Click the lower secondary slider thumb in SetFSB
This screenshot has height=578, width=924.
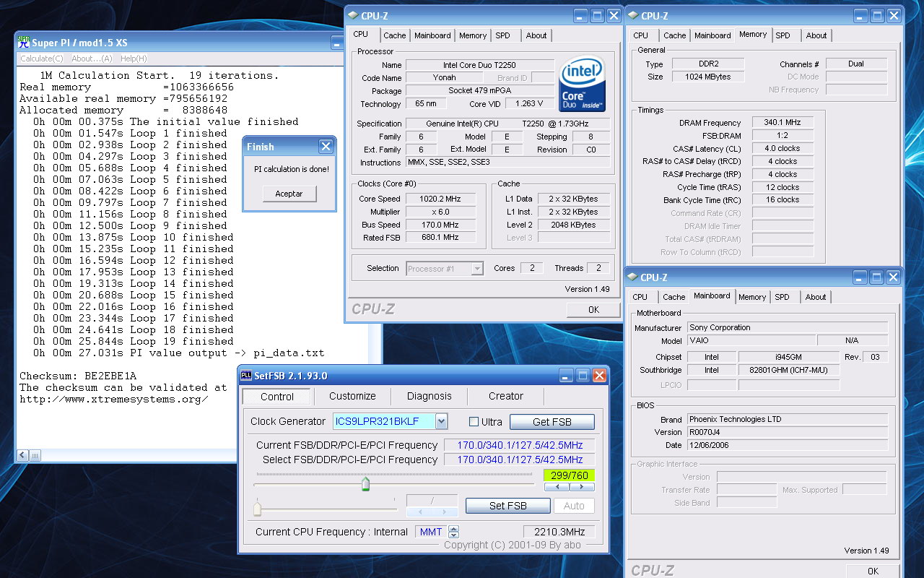[x=258, y=509]
